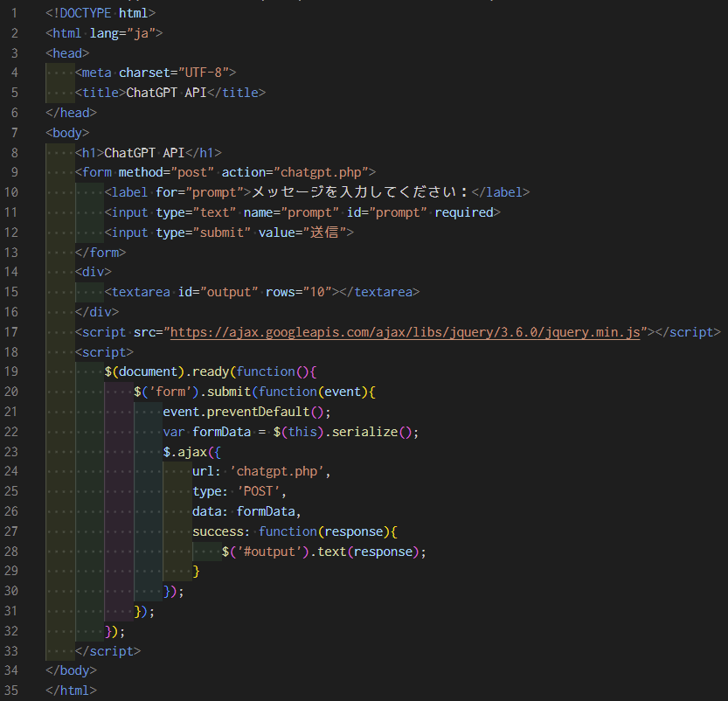728x701 pixels.
Task: Click the textarea id="output" attribute
Action: [218, 292]
